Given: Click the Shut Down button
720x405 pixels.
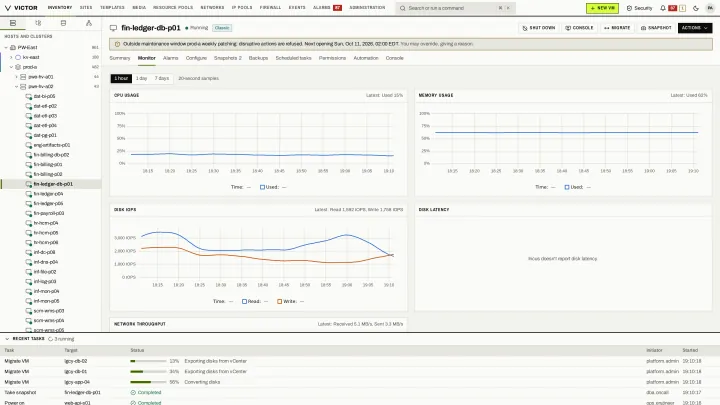Looking at the screenshot, I should (539, 28).
